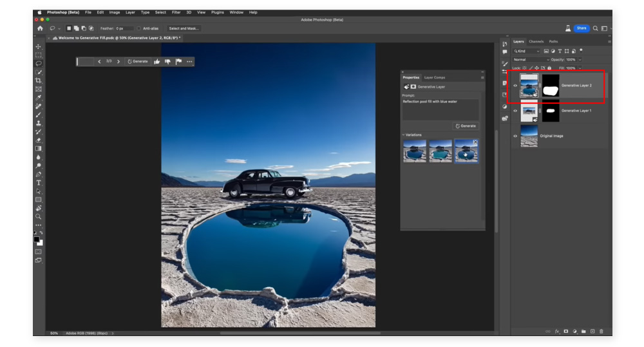This screenshot has width=644, height=347.
Task: Click the Feather value field
Action: tap(124, 28)
